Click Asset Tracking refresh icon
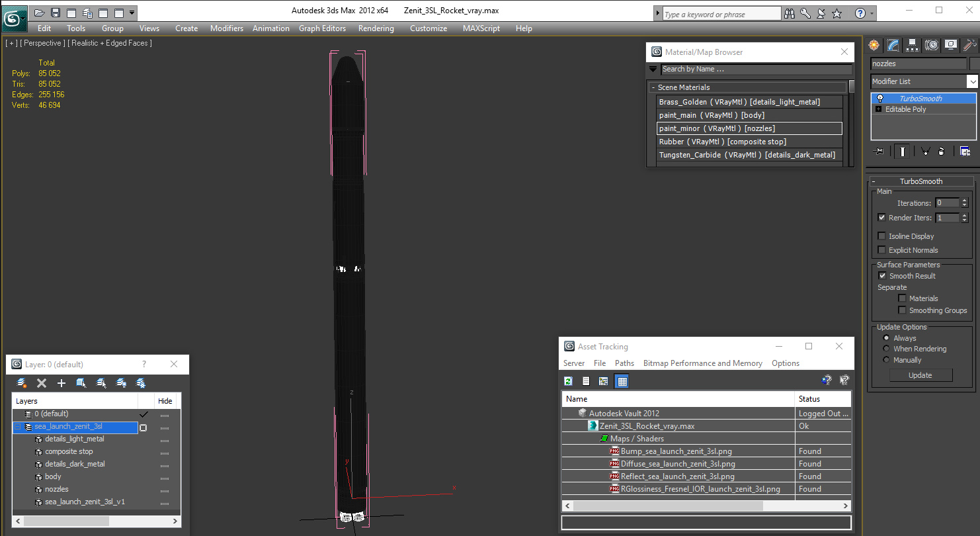The width and height of the screenshot is (980, 536). tap(568, 381)
